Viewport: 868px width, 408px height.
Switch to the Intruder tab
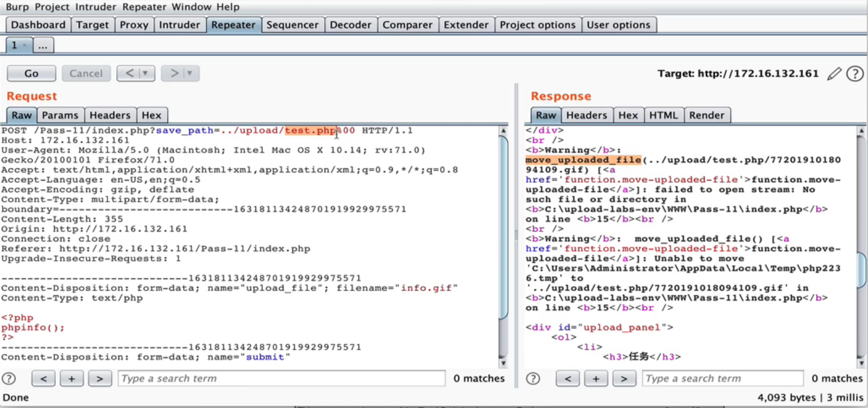click(180, 25)
